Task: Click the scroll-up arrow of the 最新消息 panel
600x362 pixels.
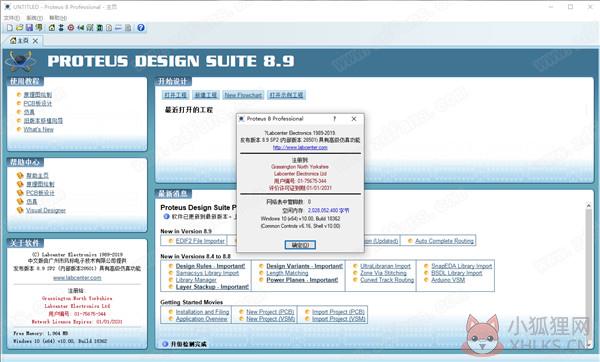Action: coord(589,206)
